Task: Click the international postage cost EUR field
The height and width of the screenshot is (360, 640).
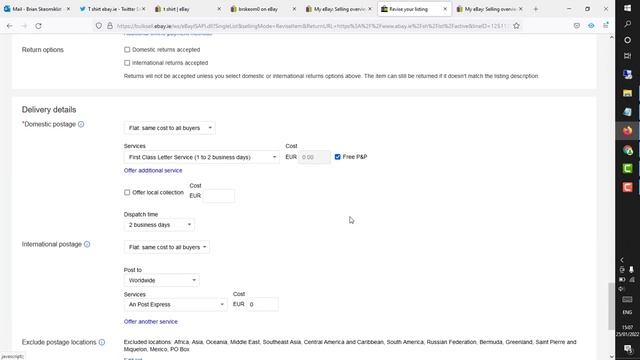Action: pos(262,304)
